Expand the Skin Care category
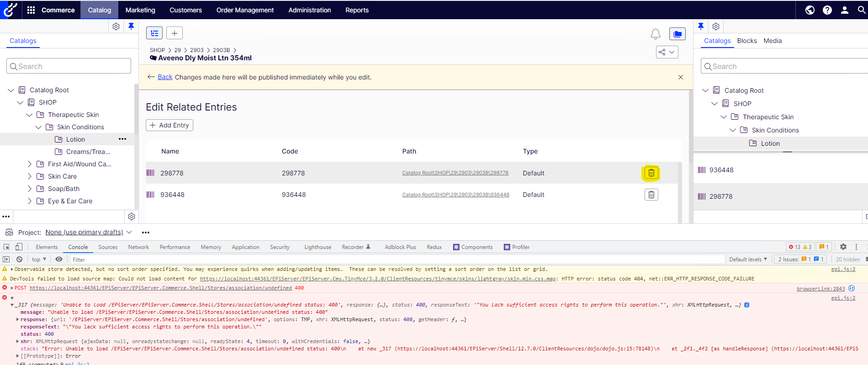The width and height of the screenshot is (868, 365). [30, 176]
